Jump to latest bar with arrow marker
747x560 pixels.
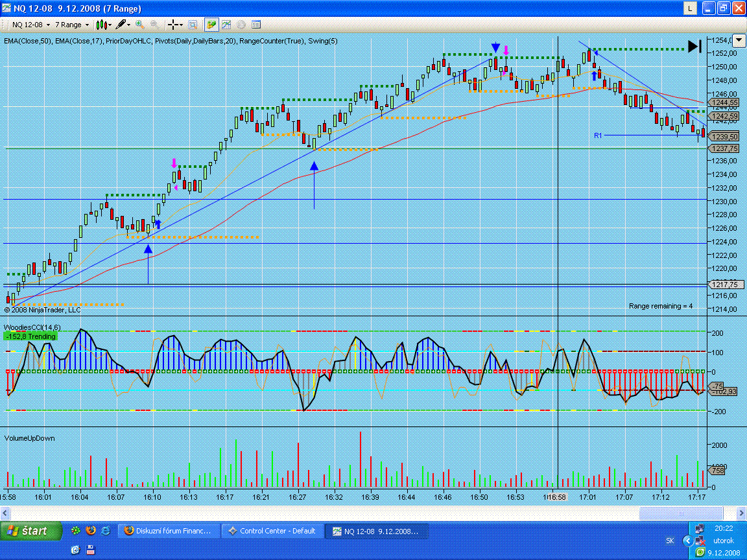(x=694, y=46)
